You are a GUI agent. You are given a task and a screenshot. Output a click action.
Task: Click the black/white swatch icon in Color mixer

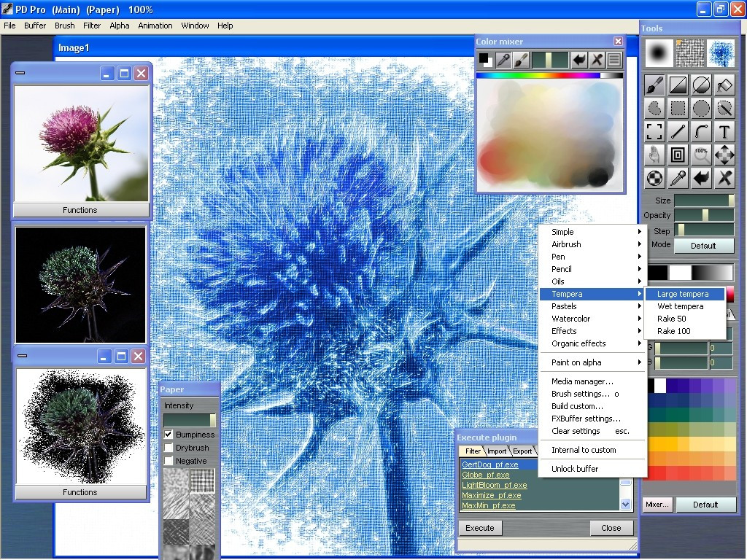485,60
